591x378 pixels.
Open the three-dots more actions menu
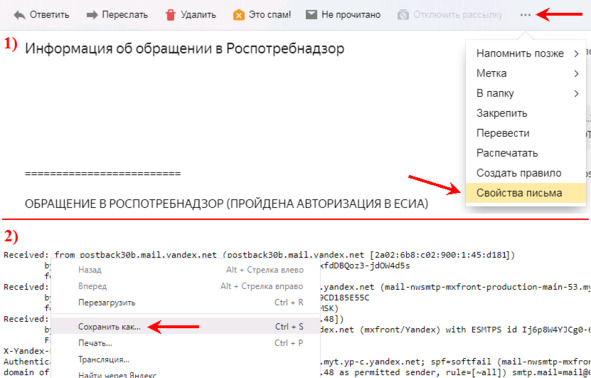525,15
